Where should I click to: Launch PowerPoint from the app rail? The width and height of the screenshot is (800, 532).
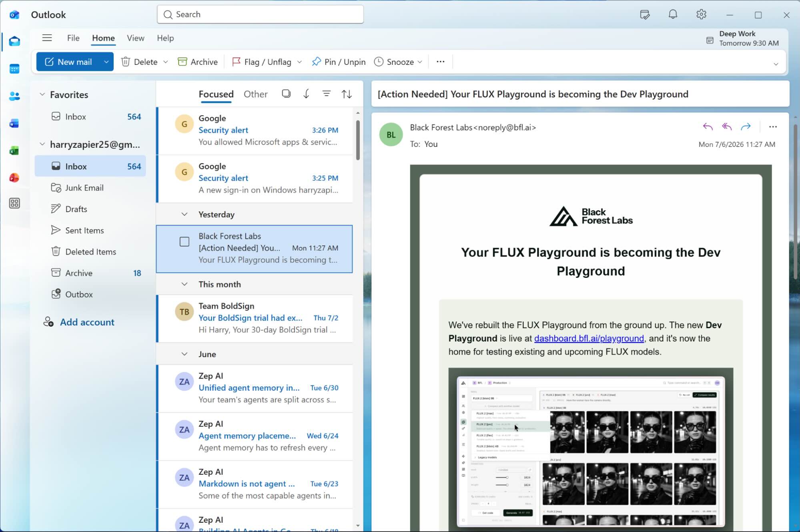[14, 177]
